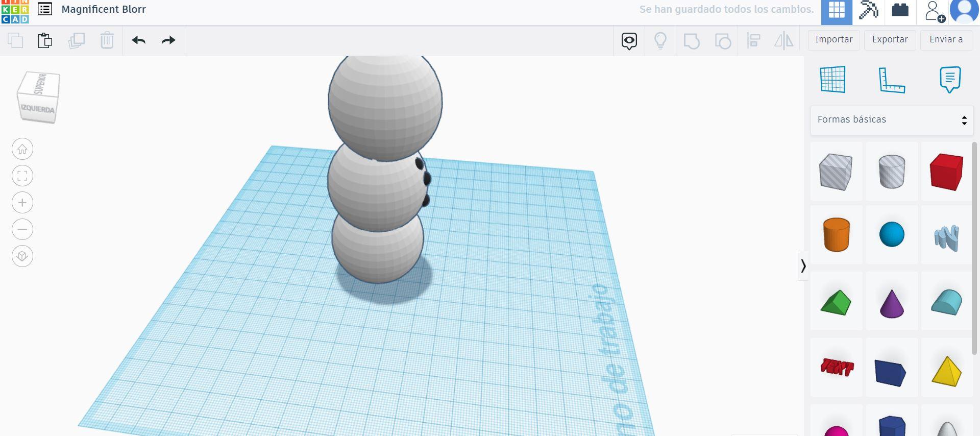Toggle perspective/orthographic view cube icon
Screen dimensions: 980x436
22,256
